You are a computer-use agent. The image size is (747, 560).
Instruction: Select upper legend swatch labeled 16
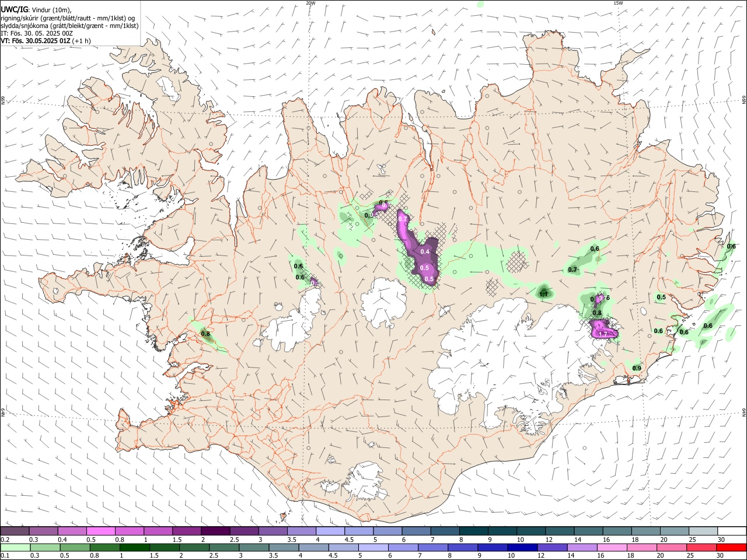coord(616,531)
